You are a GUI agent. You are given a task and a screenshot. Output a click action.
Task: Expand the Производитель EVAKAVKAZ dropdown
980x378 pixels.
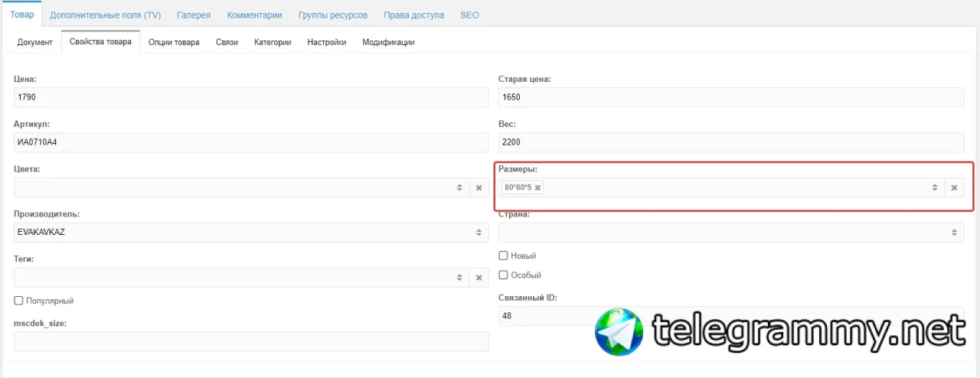[479, 232]
